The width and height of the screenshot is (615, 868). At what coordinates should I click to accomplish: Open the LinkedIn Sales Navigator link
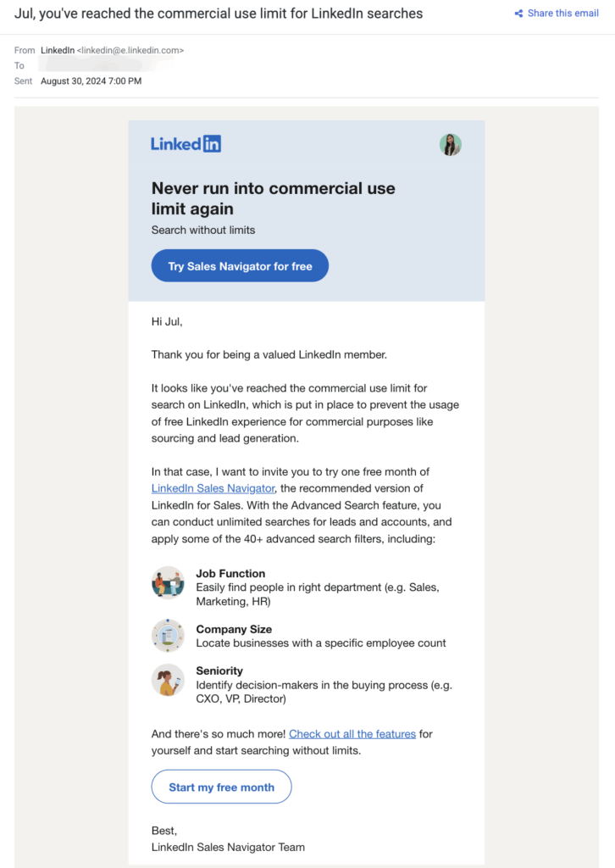pyautogui.click(x=212, y=488)
